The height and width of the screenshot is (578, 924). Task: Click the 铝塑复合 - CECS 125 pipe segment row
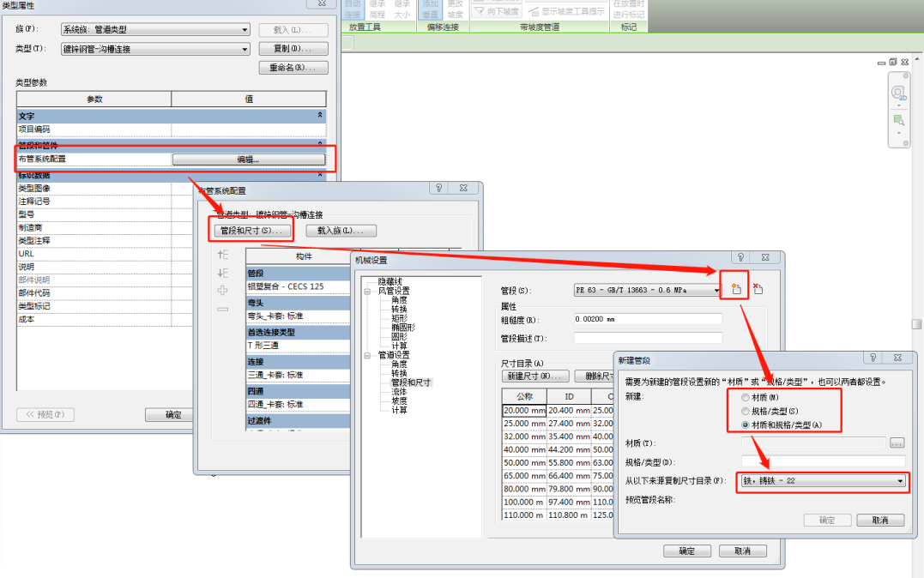(299, 286)
